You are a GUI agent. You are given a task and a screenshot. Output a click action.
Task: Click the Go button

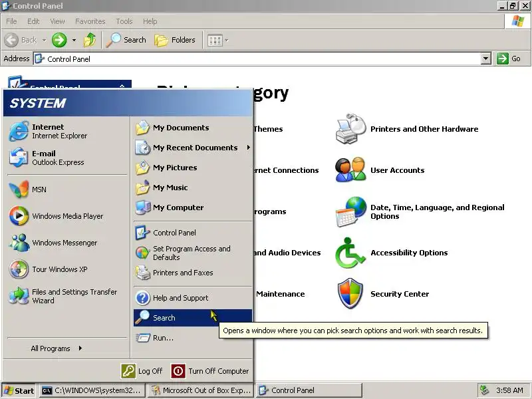pos(509,59)
